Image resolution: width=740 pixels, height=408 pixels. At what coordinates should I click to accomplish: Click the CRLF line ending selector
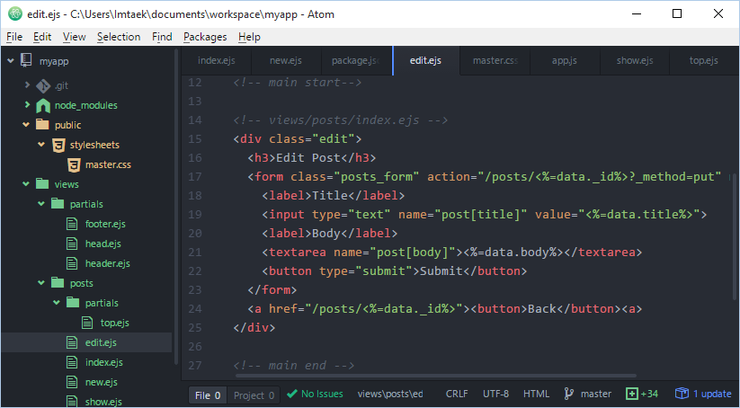click(457, 394)
